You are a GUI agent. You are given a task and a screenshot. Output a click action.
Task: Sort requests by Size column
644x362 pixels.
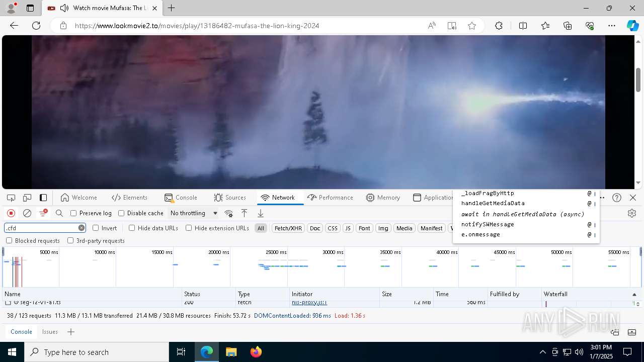click(407, 294)
